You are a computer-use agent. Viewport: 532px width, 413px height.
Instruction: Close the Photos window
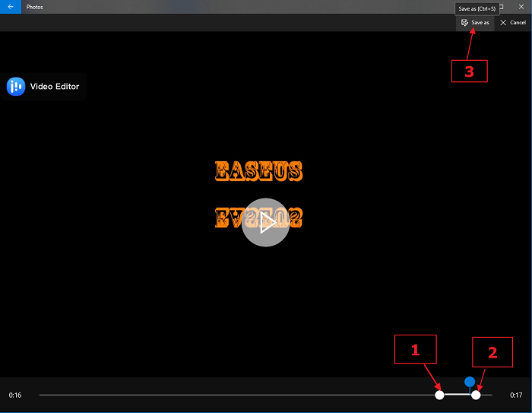click(523, 6)
